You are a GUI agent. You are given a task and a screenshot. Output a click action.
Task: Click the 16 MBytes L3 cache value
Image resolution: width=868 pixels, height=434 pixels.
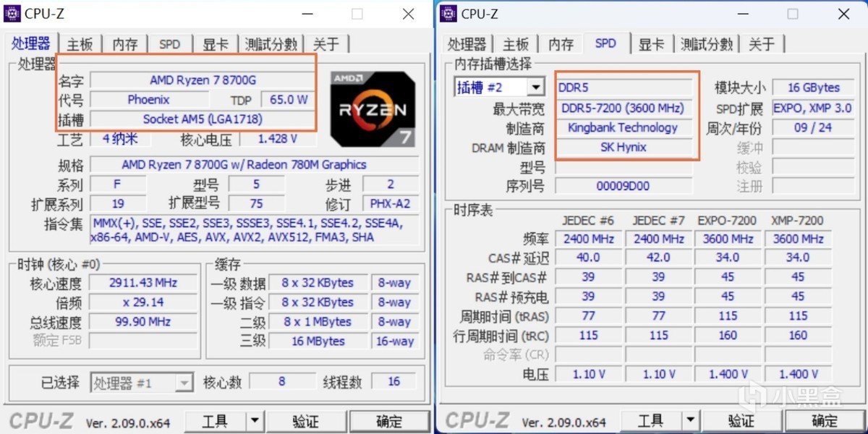coord(317,341)
